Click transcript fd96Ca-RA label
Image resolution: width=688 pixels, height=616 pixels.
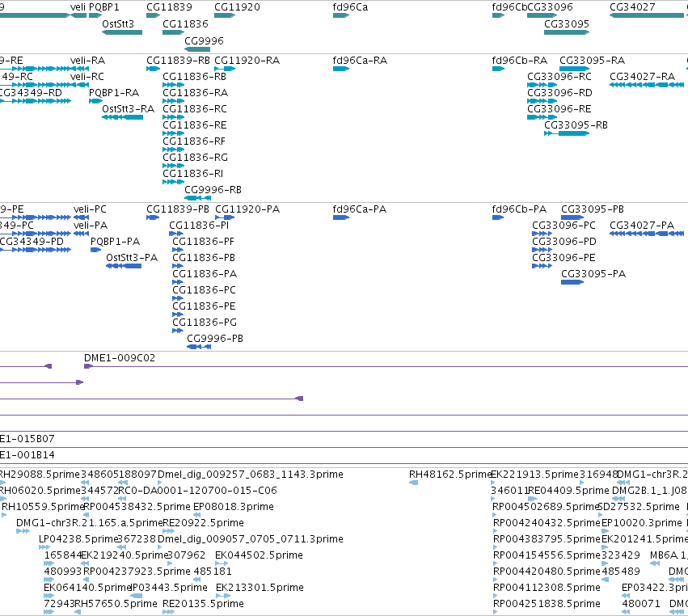pos(360,60)
